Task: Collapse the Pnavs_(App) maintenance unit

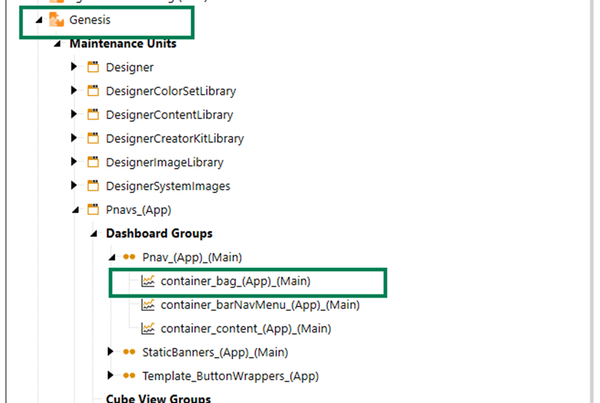Action: (74, 210)
